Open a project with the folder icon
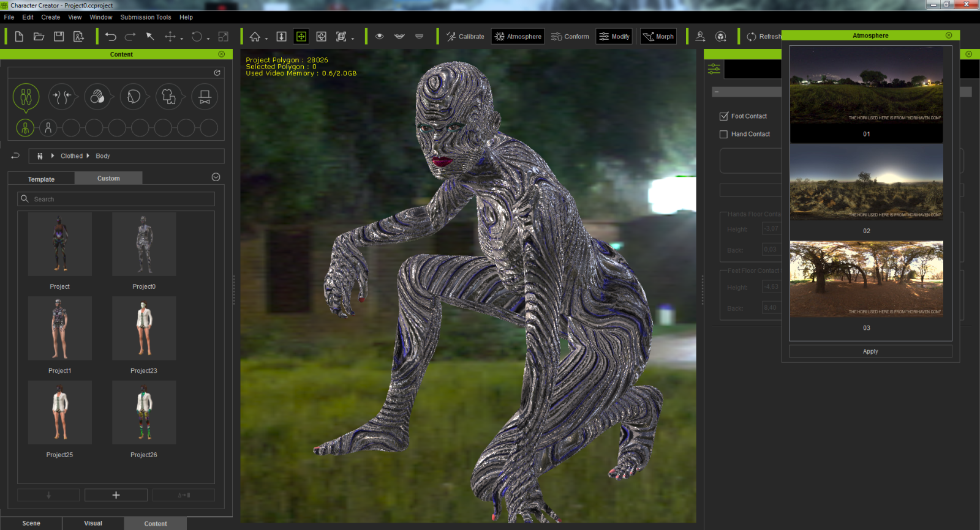The height and width of the screenshot is (530, 980). (39, 37)
